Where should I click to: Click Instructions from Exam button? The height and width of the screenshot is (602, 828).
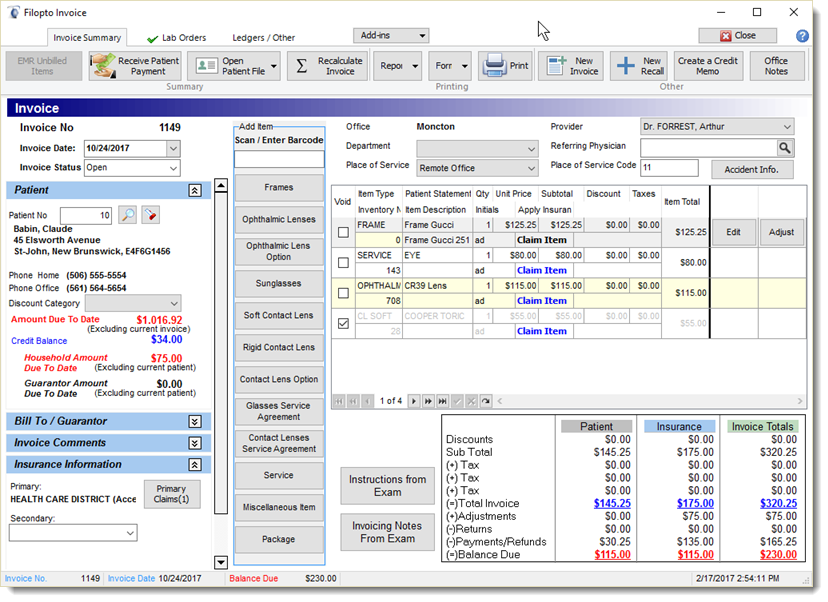(388, 486)
